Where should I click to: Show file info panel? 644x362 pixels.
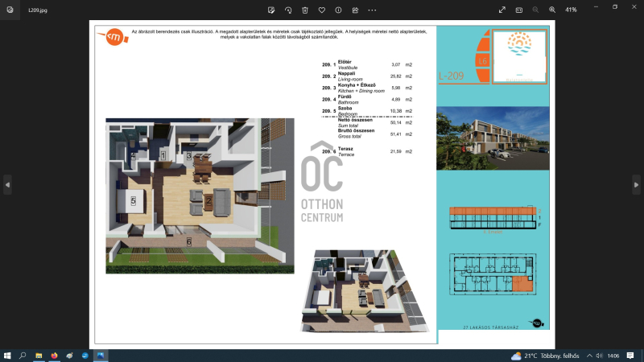tap(338, 10)
